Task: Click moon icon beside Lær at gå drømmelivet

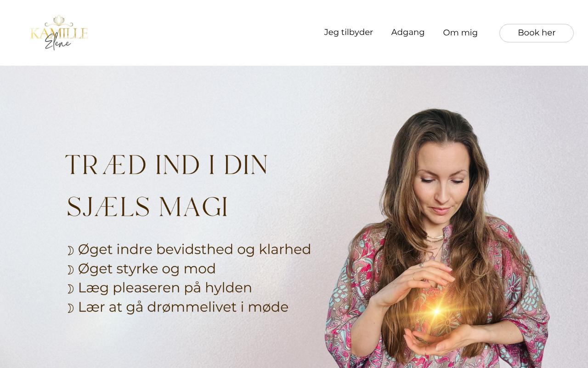Action: coord(70,308)
